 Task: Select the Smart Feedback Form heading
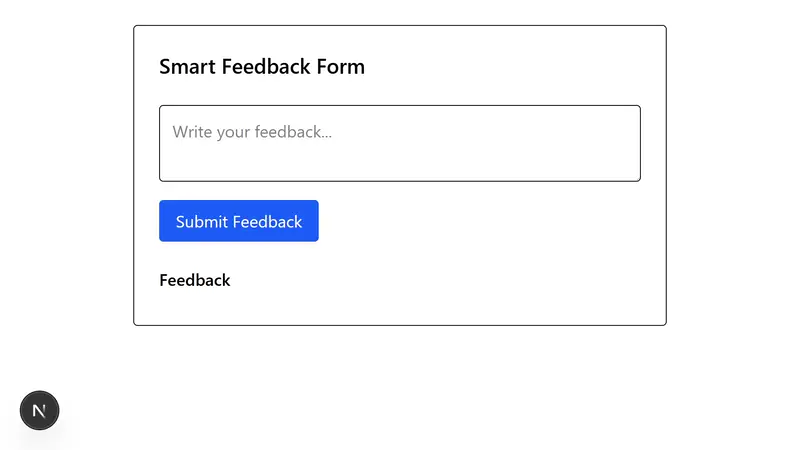(x=262, y=67)
